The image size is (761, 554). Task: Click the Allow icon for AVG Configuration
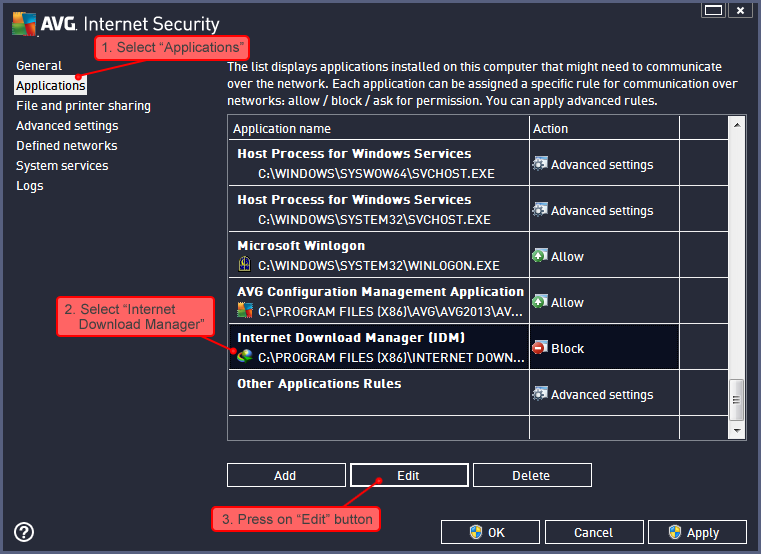pyautogui.click(x=540, y=302)
